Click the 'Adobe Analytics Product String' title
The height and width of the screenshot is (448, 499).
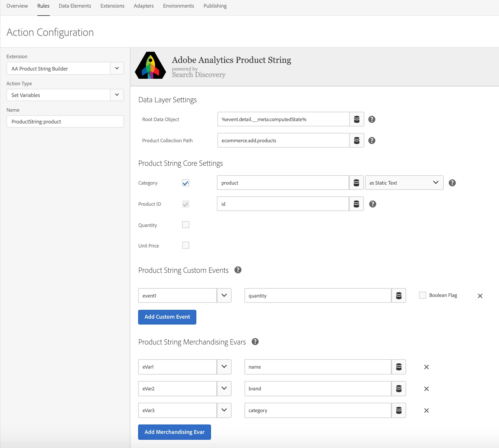pos(232,60)
